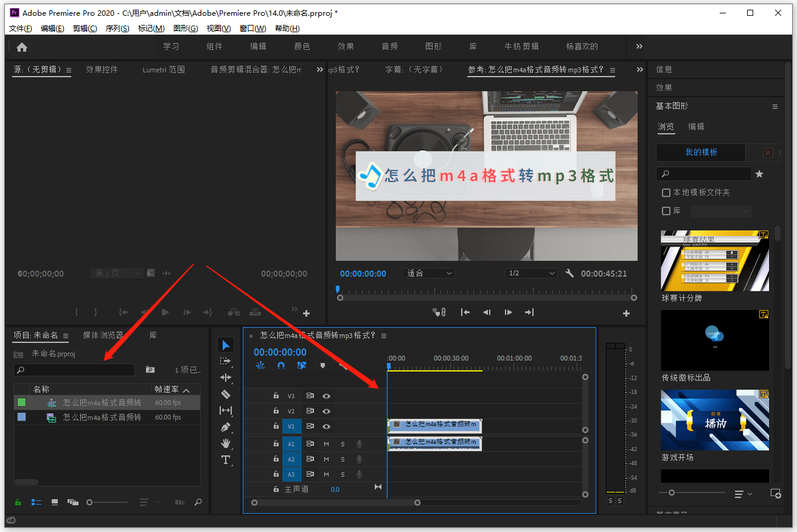Click the project panel search field
797x532 pixels.
[74, 370]
